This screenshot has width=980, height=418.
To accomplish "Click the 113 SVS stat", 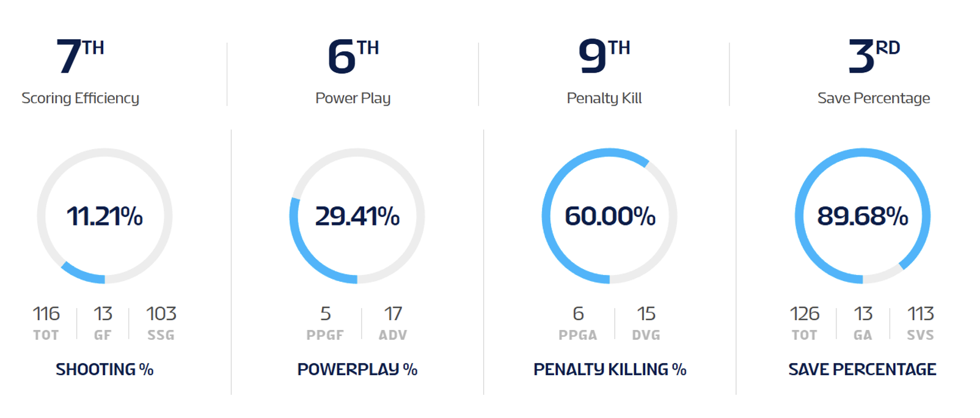I will coord(921,323).
